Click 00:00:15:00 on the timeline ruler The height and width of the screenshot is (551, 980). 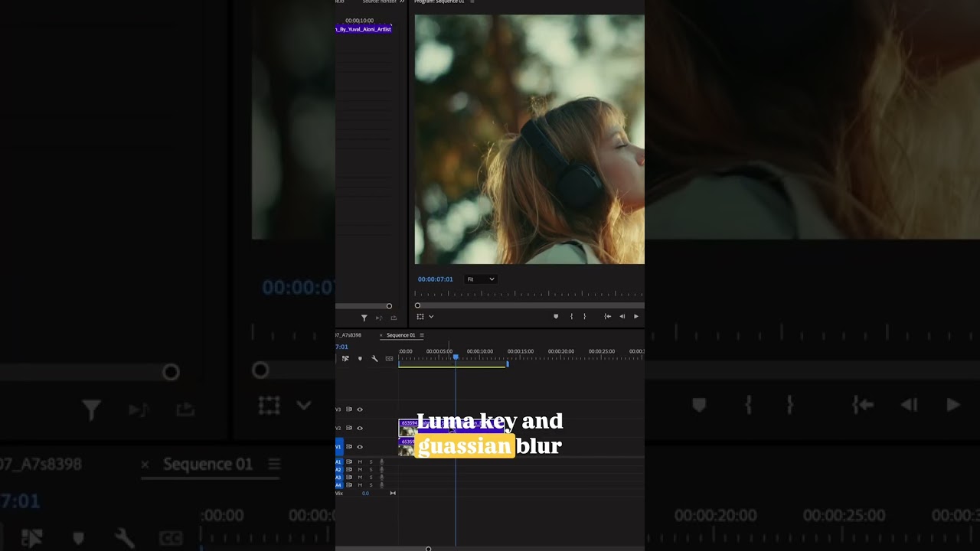click(521, 351)
